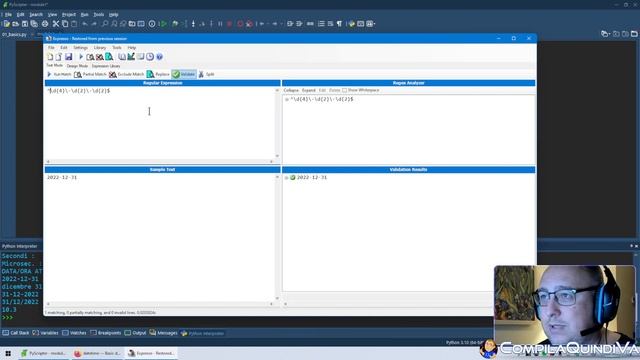Click the clock icon in Expresso toolbar
The height and width of the screenshot is (360, 640).
[150, 57]
